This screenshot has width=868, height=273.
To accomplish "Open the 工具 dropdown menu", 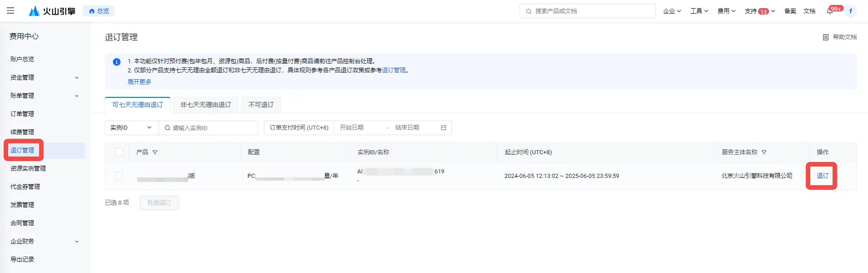I will [x=699, y=11].
